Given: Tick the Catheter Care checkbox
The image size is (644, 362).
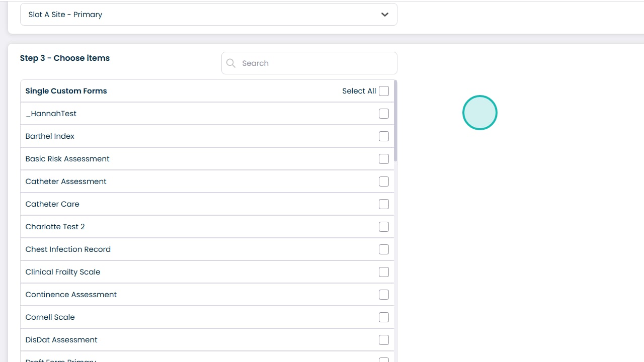Looking at the screenshot, I should click(384, 204).
